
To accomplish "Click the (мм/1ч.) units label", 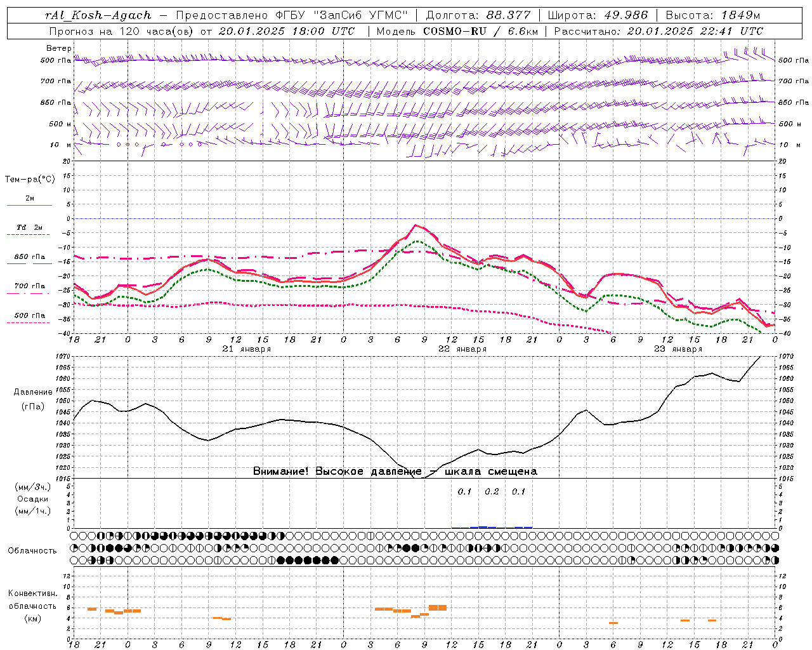I will click(x=33, y=511).
